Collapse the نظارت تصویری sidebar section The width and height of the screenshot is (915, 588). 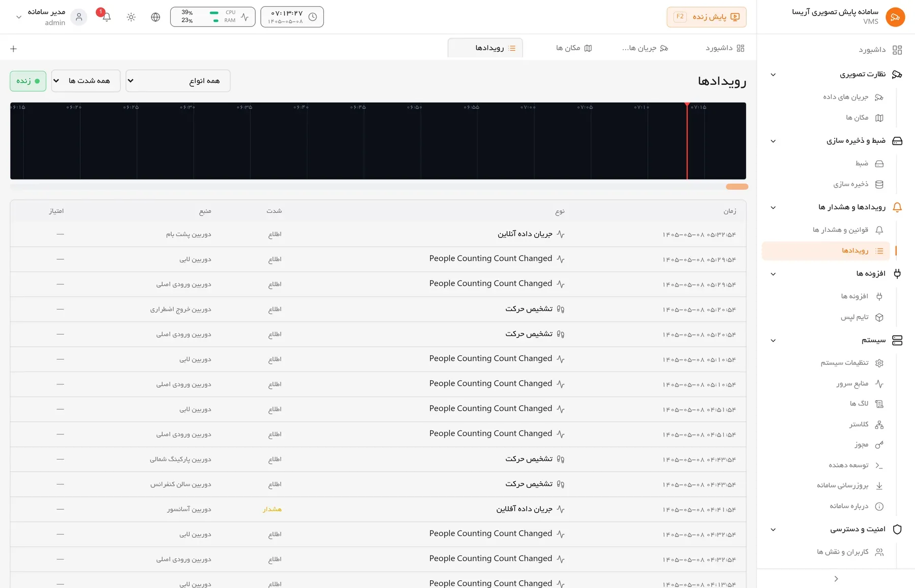[773, 75]
